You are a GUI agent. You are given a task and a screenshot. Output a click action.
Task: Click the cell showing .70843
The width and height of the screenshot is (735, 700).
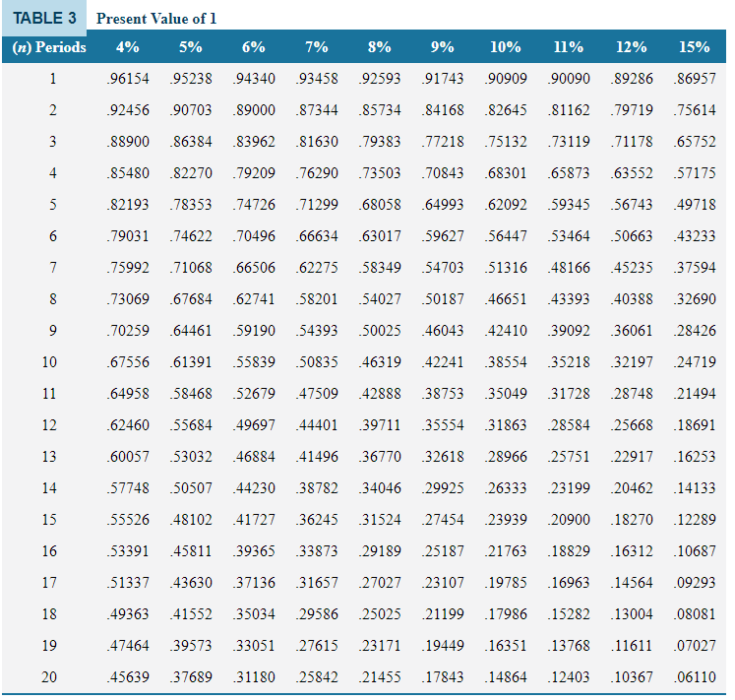point(443,173)
